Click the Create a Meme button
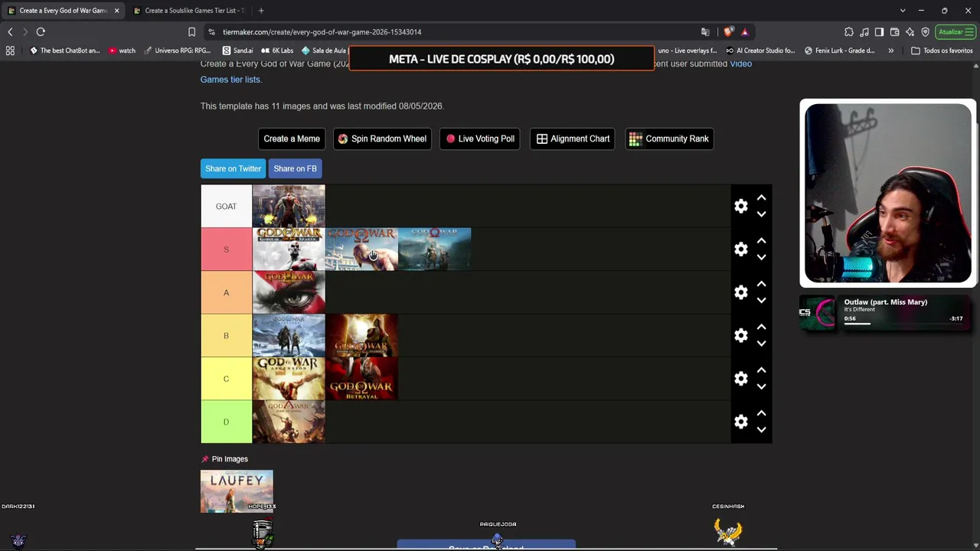Screen dimensions: 980x551 292,139
